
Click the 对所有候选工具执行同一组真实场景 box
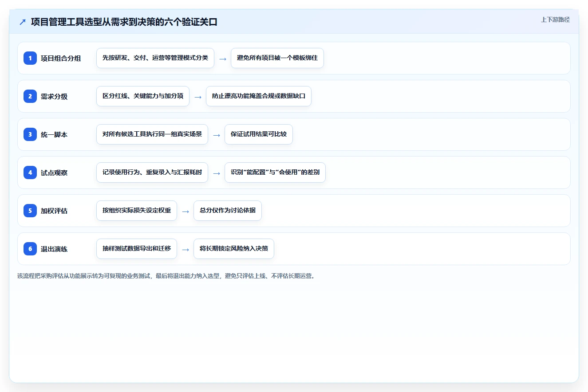tap(152, 134)
